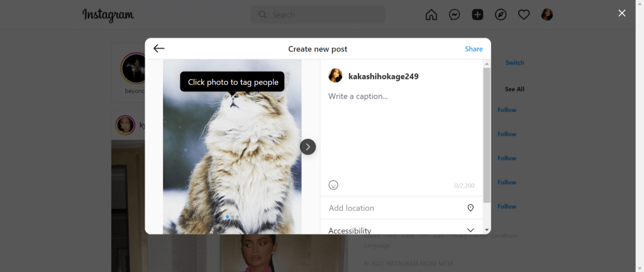Viewport: 644px width, 272px height.
Task: Click the 0/2,200 character counter
Action: 464,185
